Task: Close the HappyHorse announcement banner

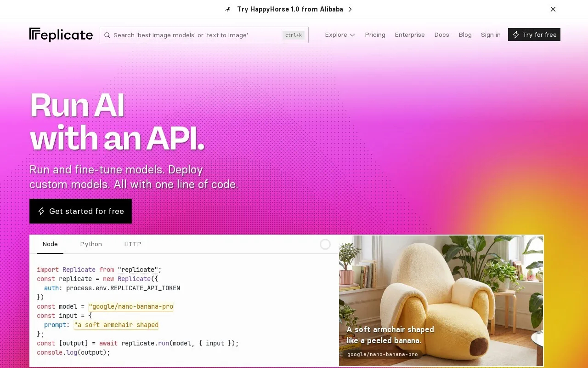Action: (x=553, y=9)
